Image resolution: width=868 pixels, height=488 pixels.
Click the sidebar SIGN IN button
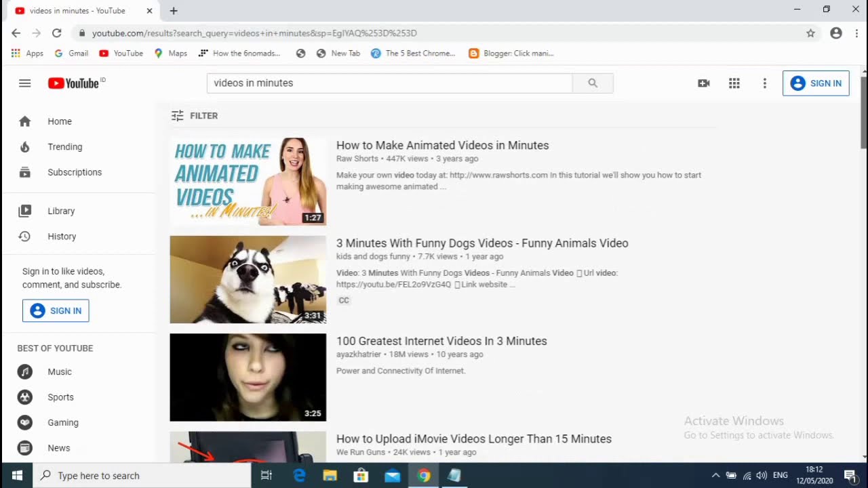point(56,310)
